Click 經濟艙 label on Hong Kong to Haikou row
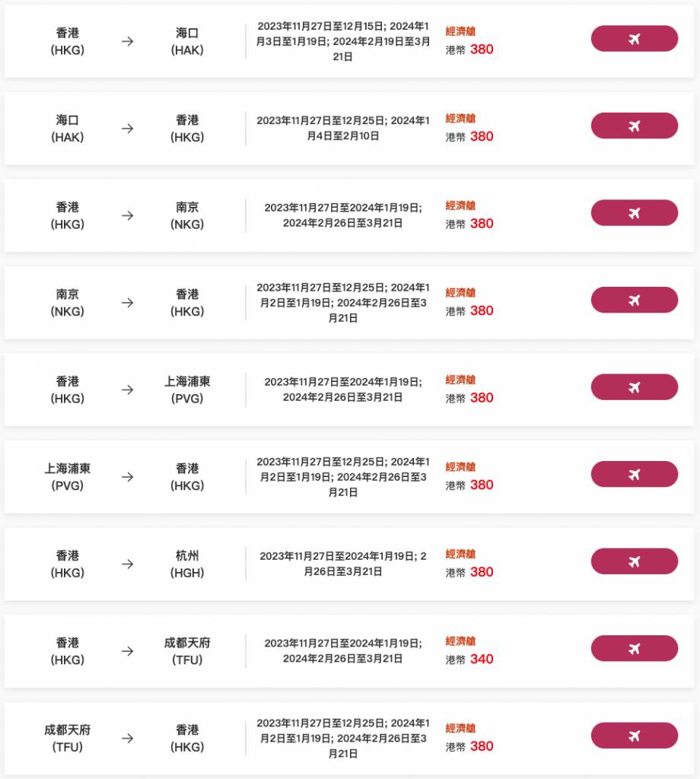 click(x=461, y=31)
